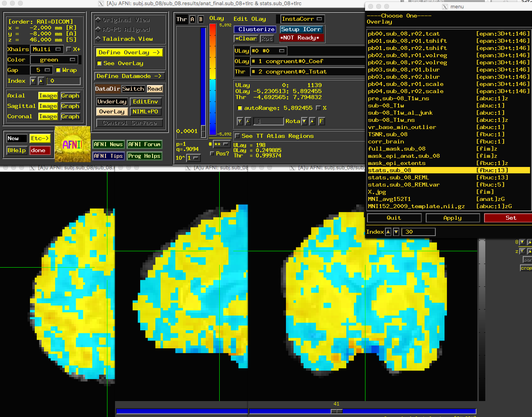
Task: Open the 10^ threshold power dropdown
Action: tap(193, 158)
